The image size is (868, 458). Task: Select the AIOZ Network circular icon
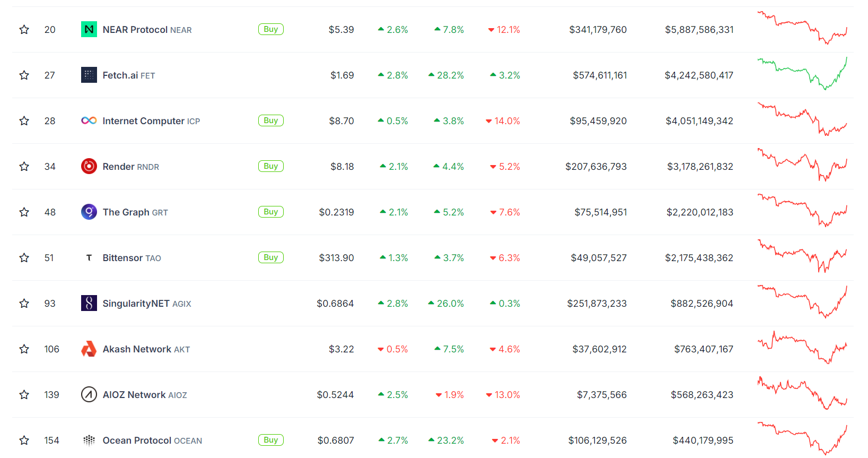pos(89,394)
